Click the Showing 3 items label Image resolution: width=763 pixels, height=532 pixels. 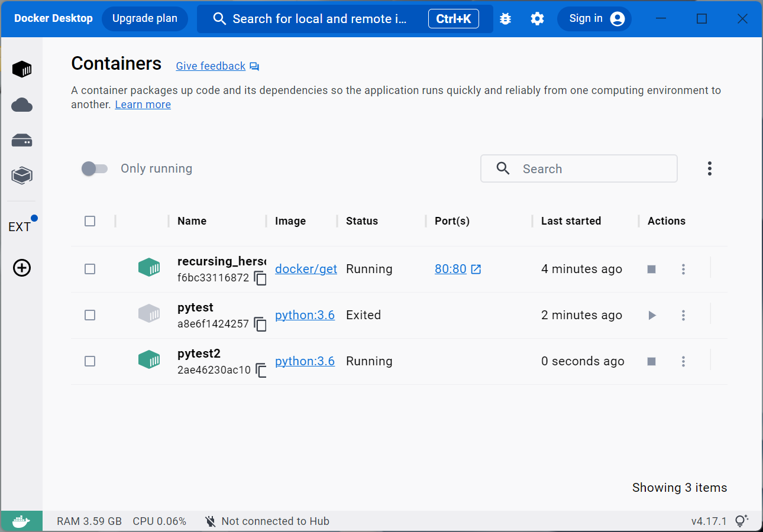pyautogui.click(x=680, y=488)
